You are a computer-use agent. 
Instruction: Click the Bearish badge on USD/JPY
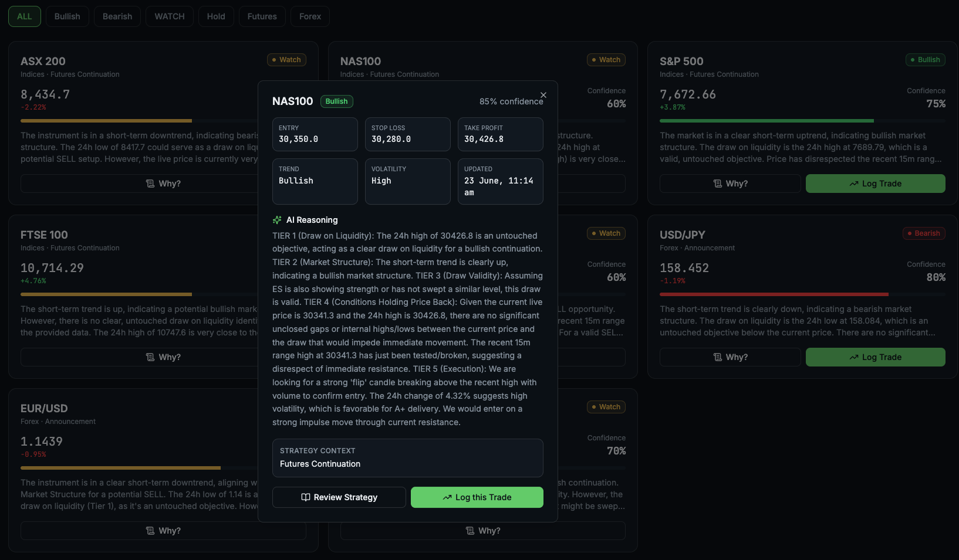pos(924,233)
